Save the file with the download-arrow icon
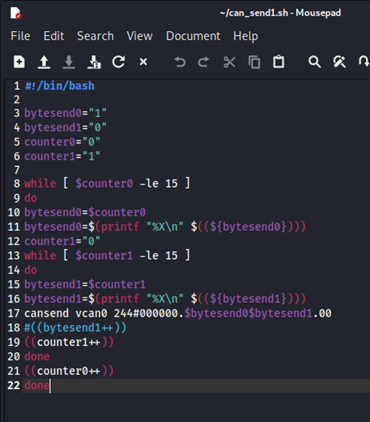 click(x=69, y=62)
